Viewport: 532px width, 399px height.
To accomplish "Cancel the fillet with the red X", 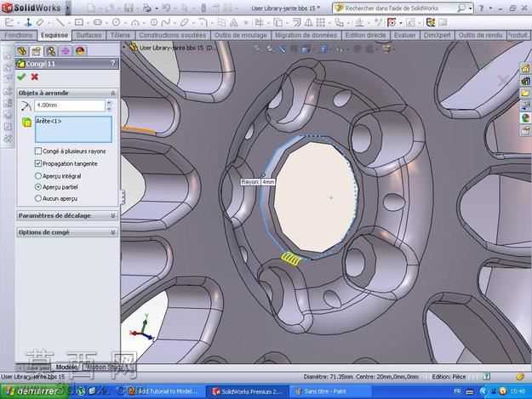I will click(34, 77).
